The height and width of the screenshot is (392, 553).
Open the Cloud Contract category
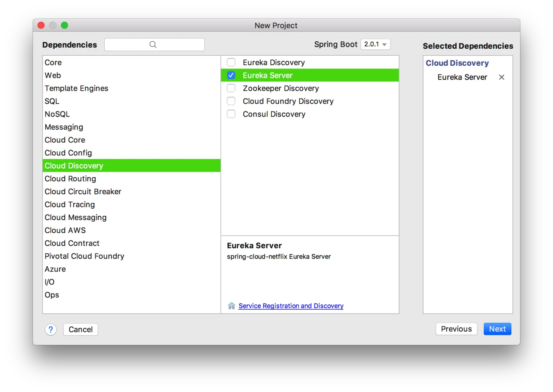click(x=132, y=243)
